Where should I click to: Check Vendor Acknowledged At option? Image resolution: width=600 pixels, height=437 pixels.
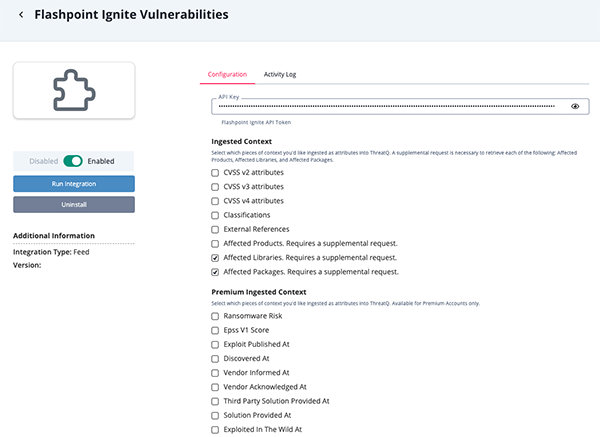215,387
